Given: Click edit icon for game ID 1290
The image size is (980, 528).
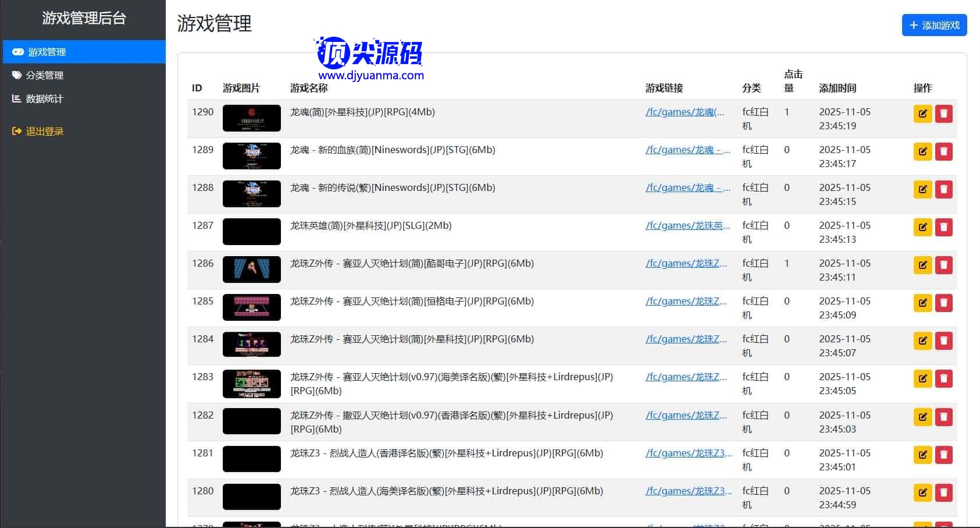Looking at the screenshot, I should click(922, 114).
